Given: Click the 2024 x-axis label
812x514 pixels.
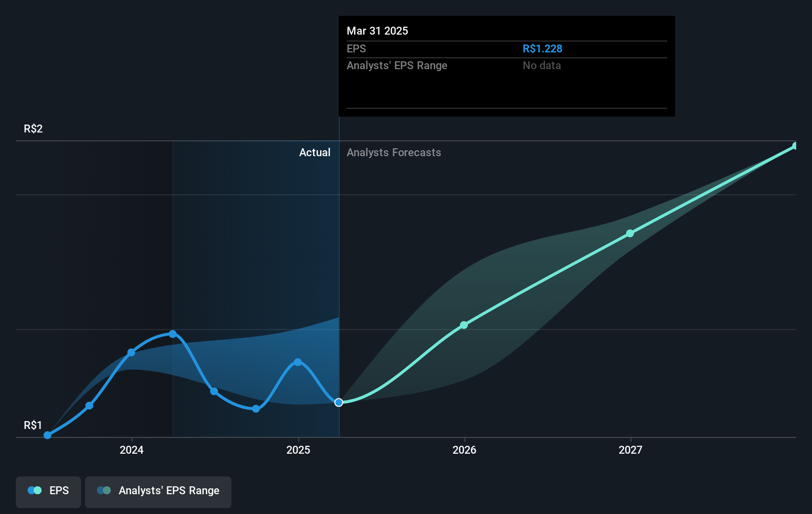Looking at the screenshot, I should pyautogui.click(x=132, y=450).
